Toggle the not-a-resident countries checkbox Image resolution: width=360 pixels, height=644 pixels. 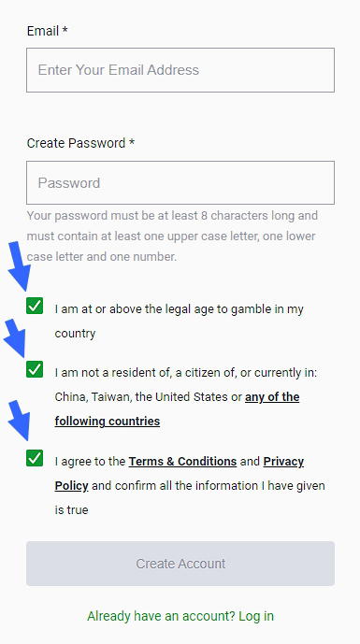pos(35,369)
